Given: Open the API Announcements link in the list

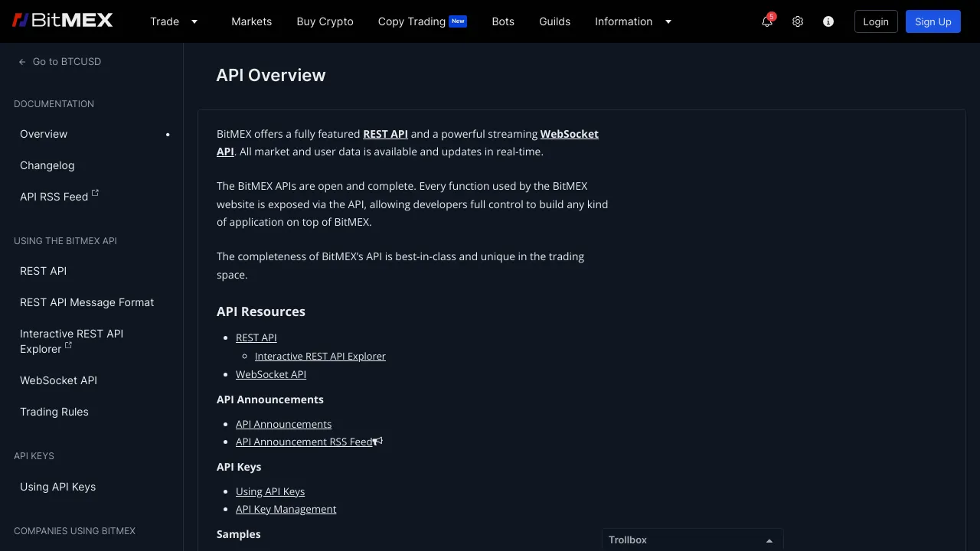Looking at the screenshot, I should click(x=283, y=424).
